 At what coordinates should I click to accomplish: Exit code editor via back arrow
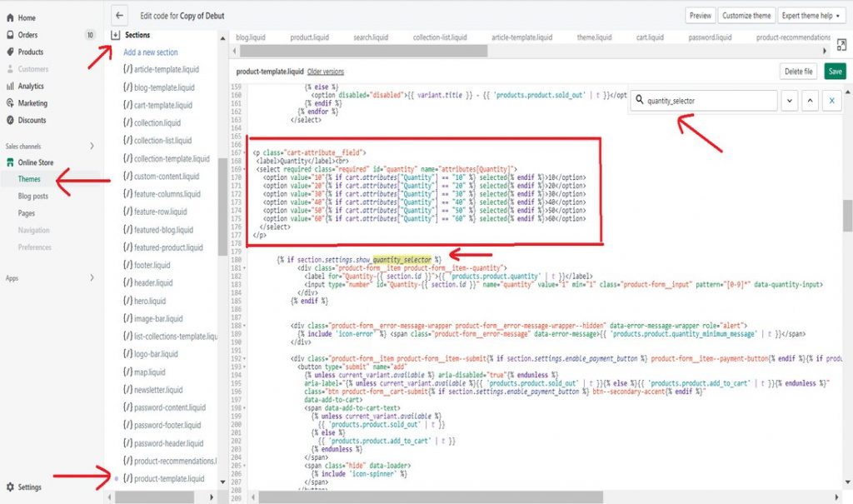click(x=120, y=14)
